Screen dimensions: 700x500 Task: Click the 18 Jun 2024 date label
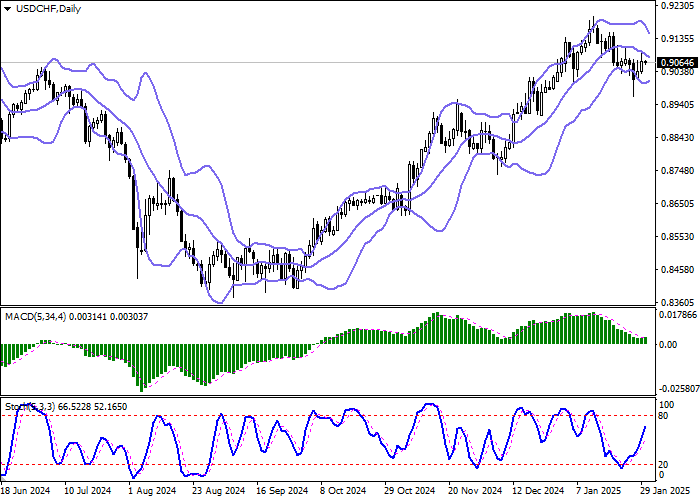pos(26,492)
